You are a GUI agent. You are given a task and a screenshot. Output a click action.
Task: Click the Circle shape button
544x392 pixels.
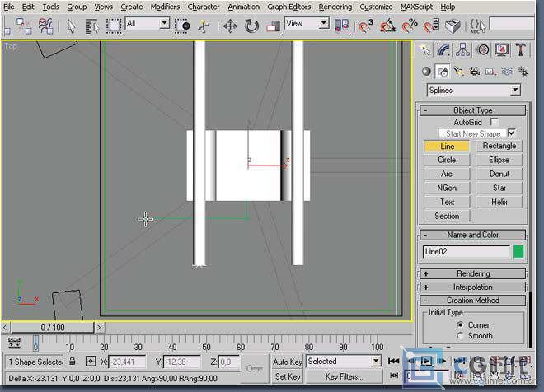[447, 160]
